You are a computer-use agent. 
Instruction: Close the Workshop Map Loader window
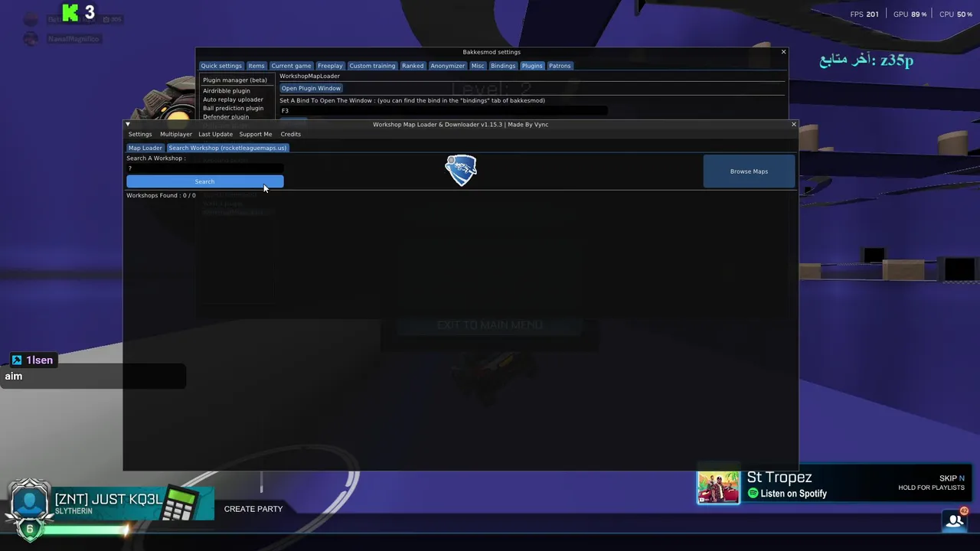coord(793,124)
